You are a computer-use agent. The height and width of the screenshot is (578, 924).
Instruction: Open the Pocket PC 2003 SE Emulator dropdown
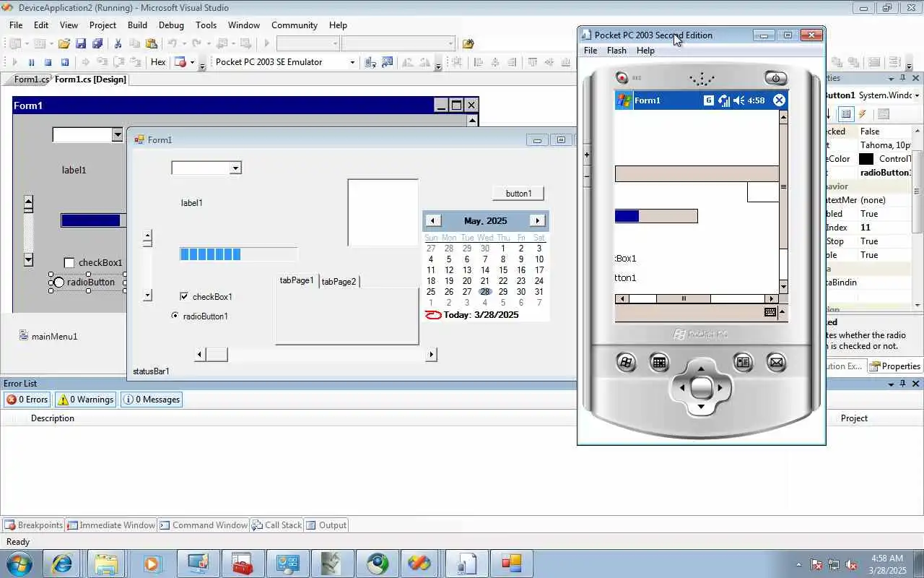tap(352, 62)
